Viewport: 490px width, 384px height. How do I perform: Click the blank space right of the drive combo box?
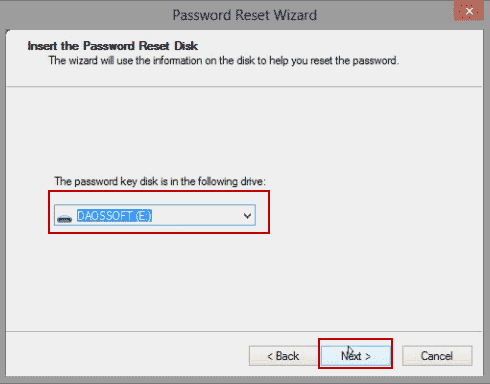pos(373,215)
